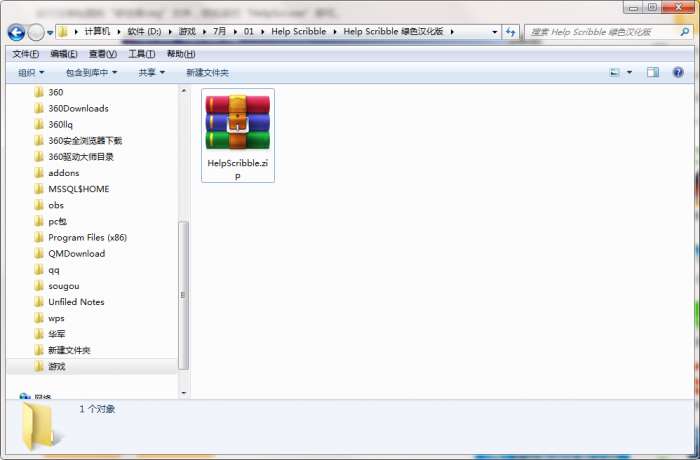Screen dimensions: 700x460
Task: Open the 帮助(H) menu
Action: point(181,54)
